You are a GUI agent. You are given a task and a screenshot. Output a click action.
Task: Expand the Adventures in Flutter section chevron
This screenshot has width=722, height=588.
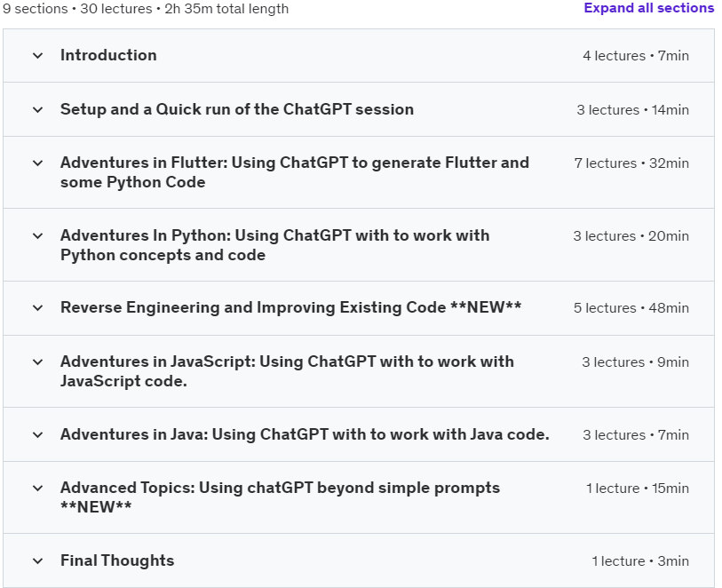[x=38, y=163]
